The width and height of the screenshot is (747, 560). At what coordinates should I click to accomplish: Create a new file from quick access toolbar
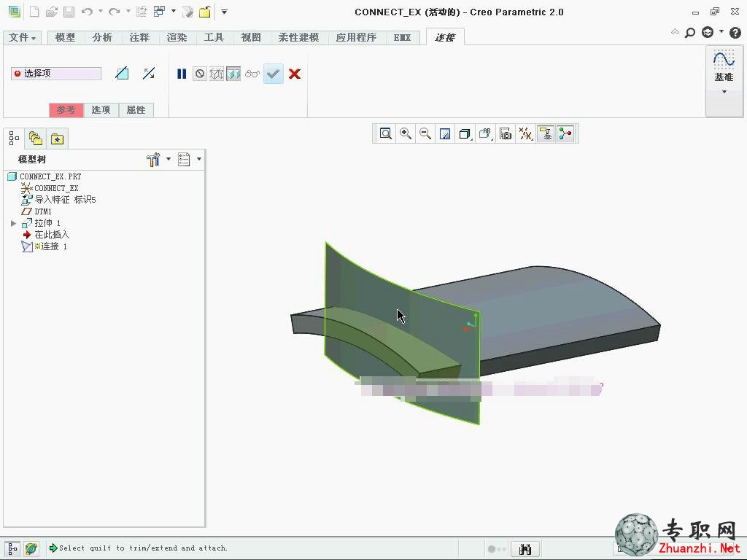[x=34, y=12]
